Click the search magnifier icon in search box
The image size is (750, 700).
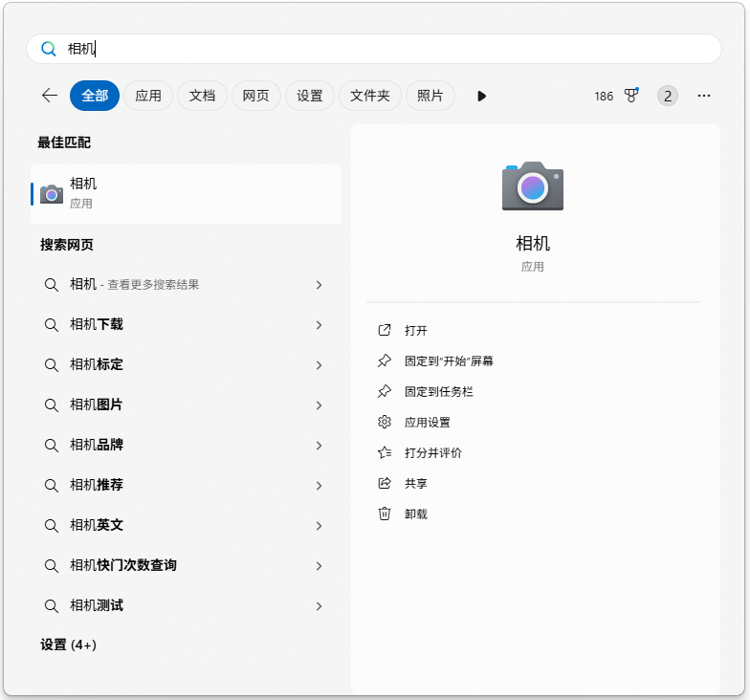pyautogui.click(x=48, y=48)
